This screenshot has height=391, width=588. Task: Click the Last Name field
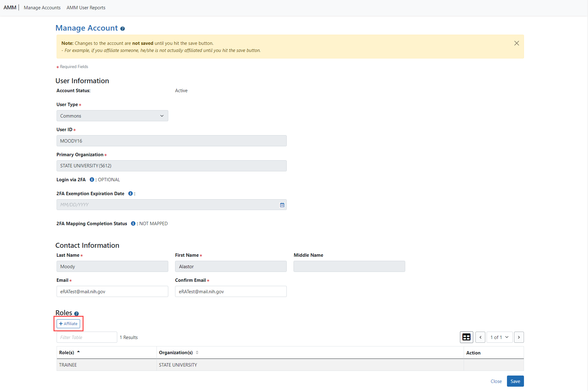point(112,266)
